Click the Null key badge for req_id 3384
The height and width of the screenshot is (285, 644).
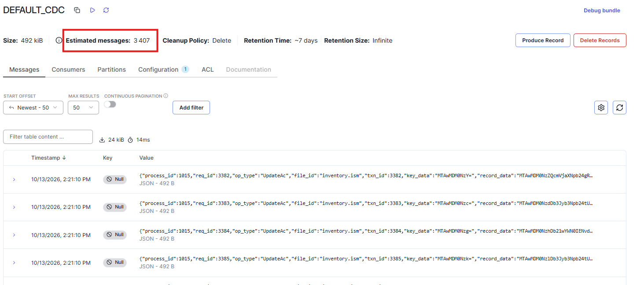coord(115,235)
